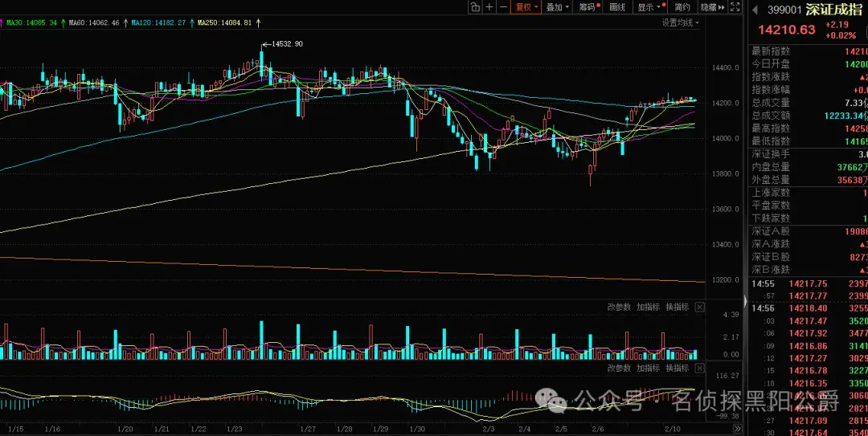Switch to 简约 simple mode
The image size is (868, 436).
coord(682,6)
